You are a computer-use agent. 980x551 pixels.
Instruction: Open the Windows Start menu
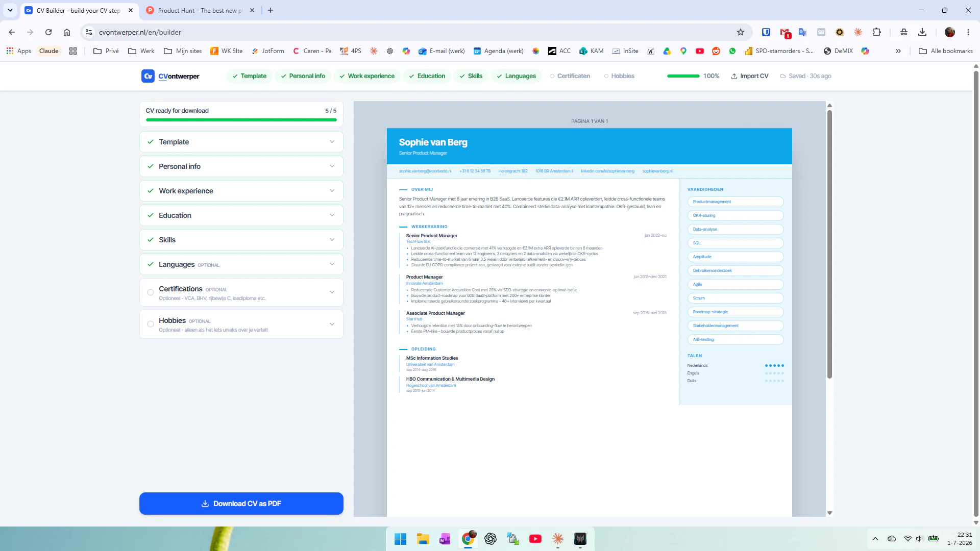point(400,539)
